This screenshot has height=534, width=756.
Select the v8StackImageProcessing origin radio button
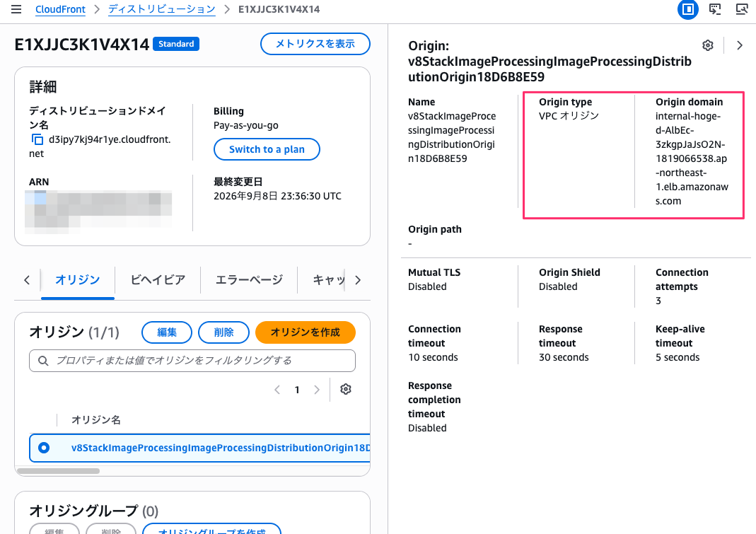point(44,448)
